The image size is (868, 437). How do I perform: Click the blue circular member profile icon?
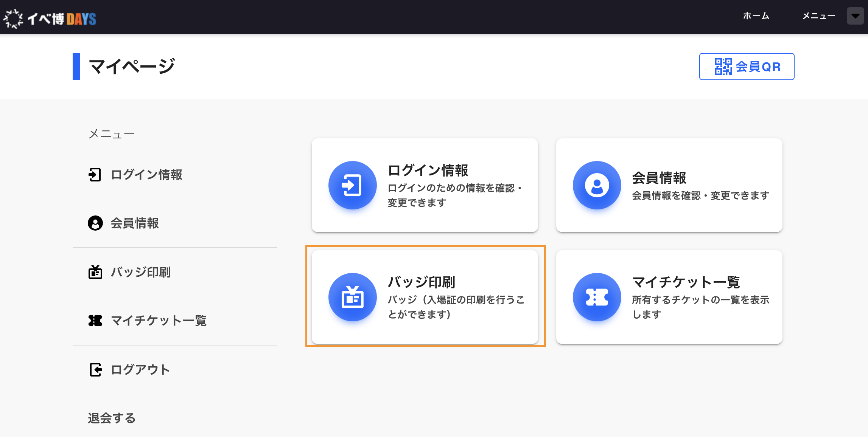tap(597, 185)
